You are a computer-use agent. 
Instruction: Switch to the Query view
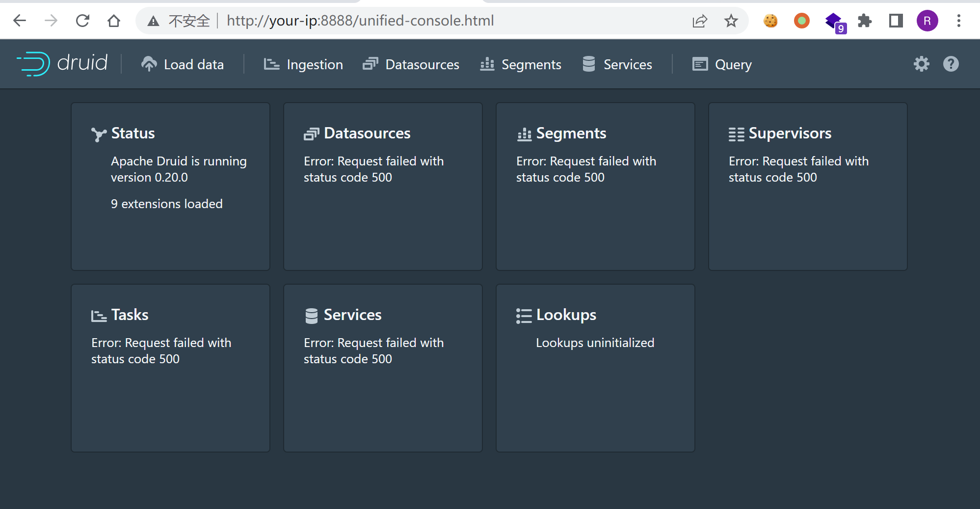722,64
